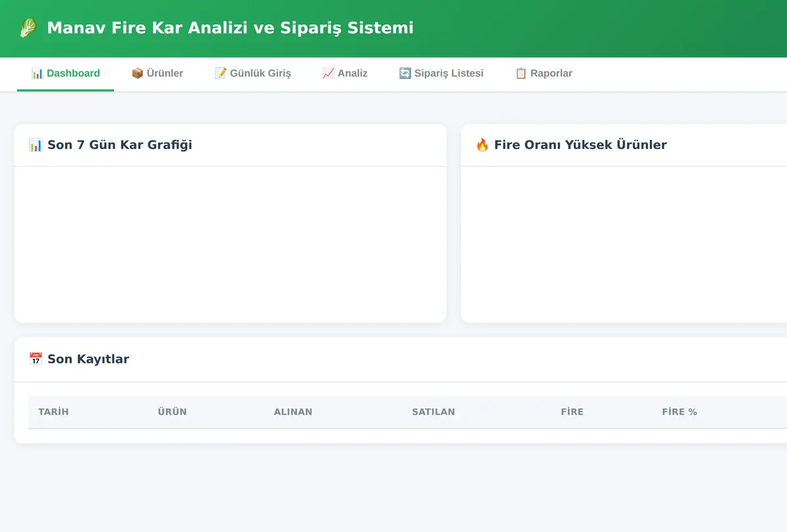Screen dimensions: 787x532
Task: Click the SATILAN column header
Action: tap(434, 412)
